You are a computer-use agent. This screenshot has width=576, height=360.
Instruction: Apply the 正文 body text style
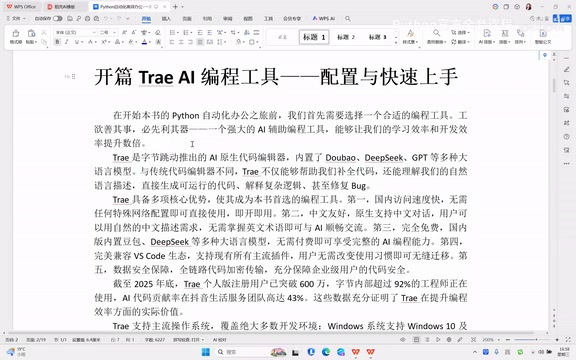(x=282, y=37)
